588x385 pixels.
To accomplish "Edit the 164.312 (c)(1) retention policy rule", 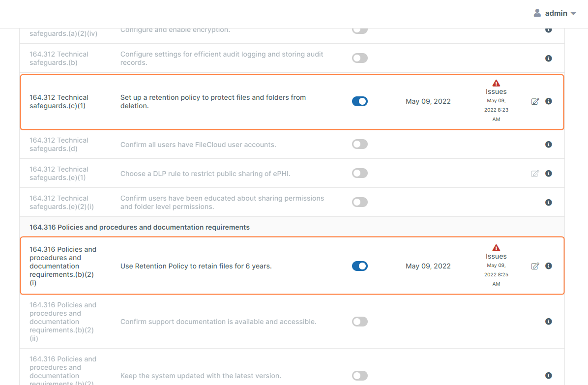I will [x=535, y=101].
